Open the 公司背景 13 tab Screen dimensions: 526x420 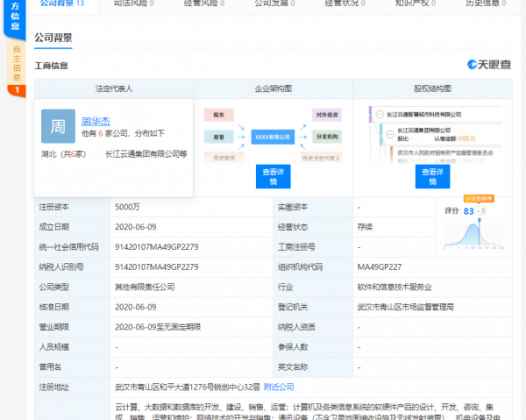pyautogui.click(x=62, y=3)
